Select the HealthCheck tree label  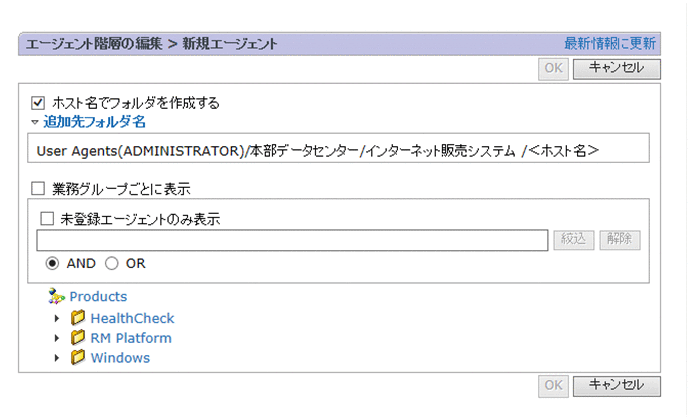(x=132, y=318)
